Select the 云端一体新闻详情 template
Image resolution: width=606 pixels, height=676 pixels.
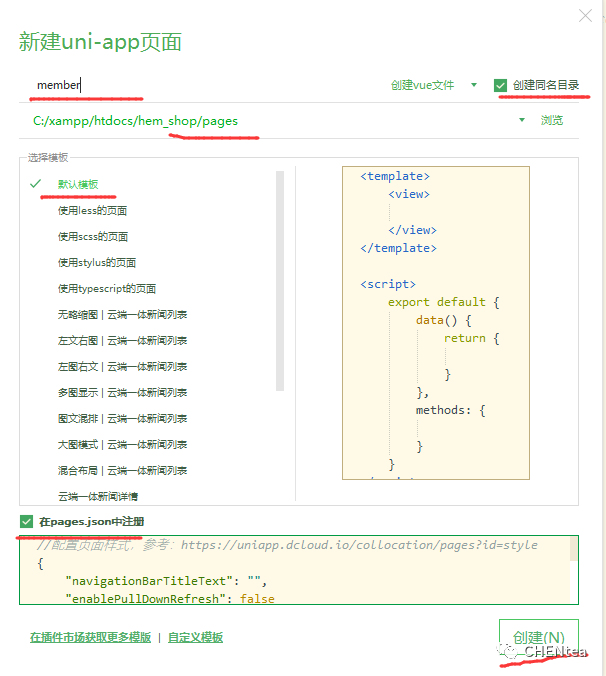(98, 497)
